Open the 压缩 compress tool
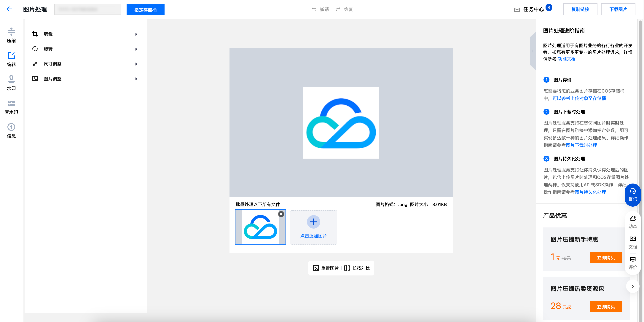644x322 pixels. (x=11, y=35)
